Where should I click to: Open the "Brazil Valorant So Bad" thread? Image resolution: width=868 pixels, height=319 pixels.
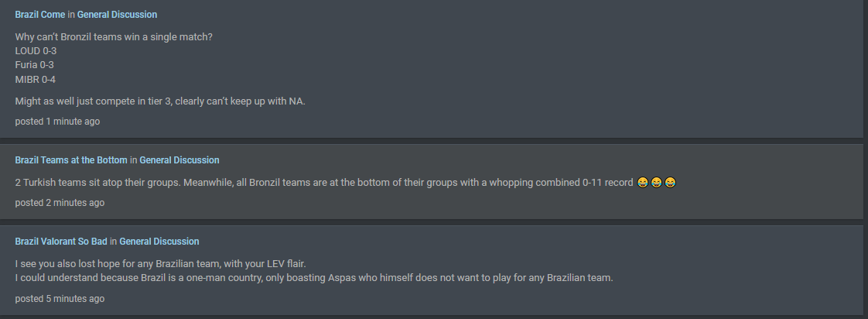[61, 242]
